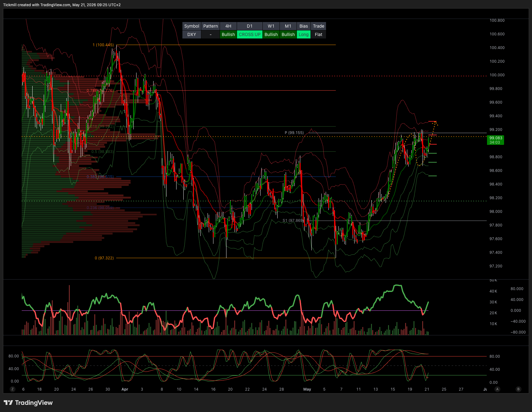Click the Bullish cell under 4H
532x412 pixels.
click(228, 34)
